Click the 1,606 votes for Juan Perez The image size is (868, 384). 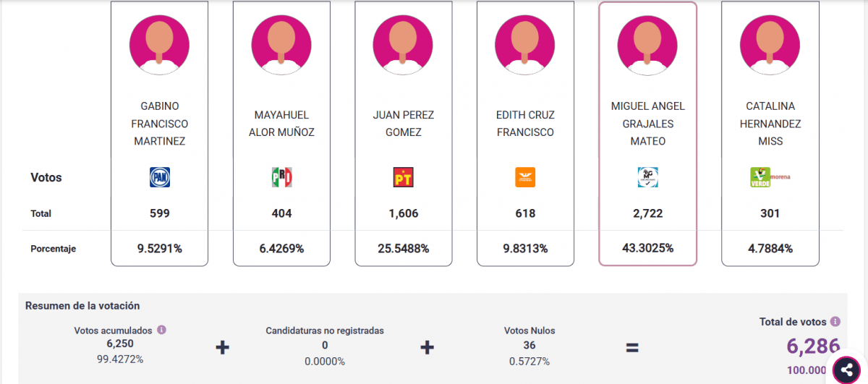[403, 213]
